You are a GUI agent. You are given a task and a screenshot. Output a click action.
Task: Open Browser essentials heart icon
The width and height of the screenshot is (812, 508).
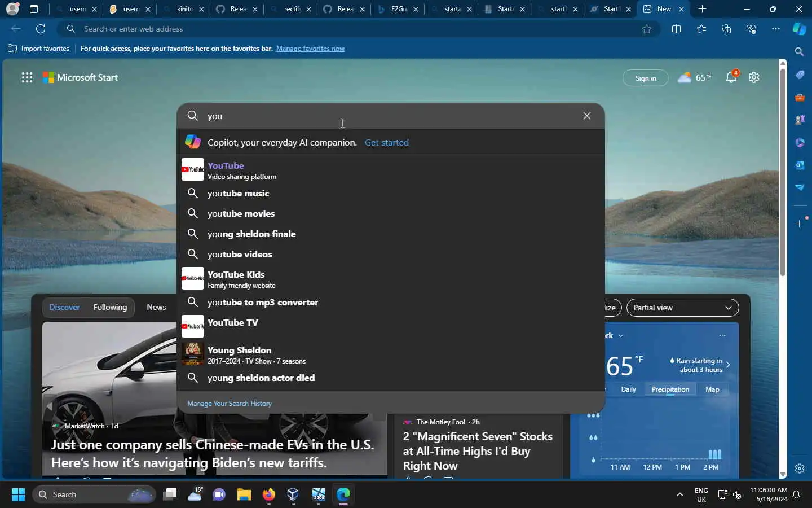click(751, 29)
